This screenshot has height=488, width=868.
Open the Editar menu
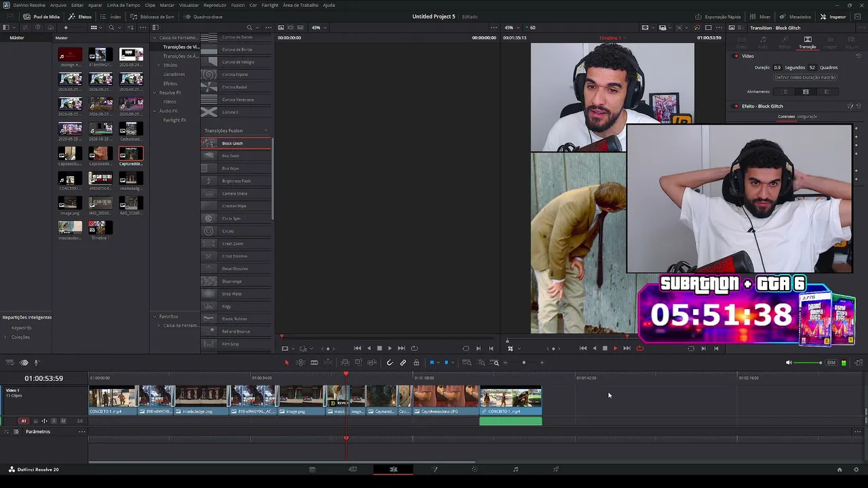77,5
